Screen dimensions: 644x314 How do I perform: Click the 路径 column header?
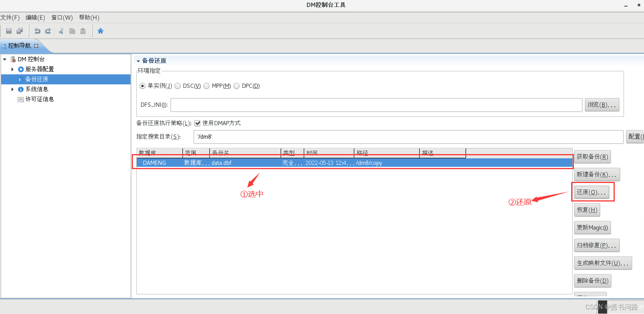click(387, 153)
